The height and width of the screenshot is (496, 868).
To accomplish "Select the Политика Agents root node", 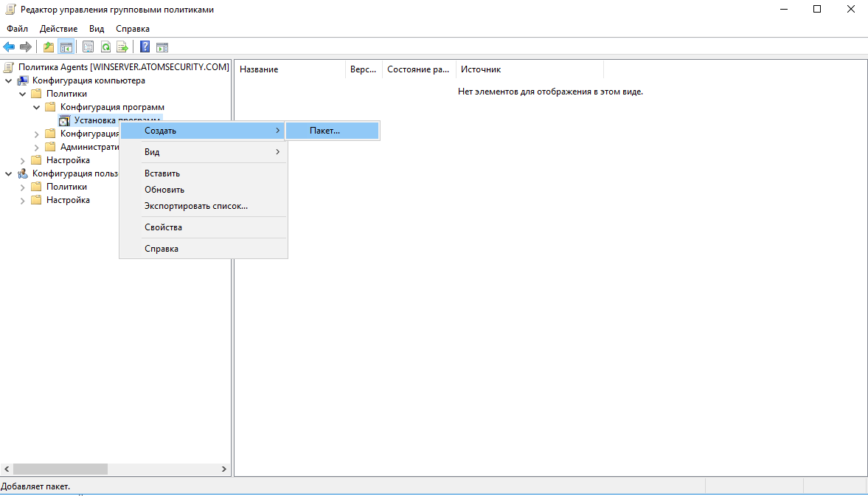I will tap(123, 67).
